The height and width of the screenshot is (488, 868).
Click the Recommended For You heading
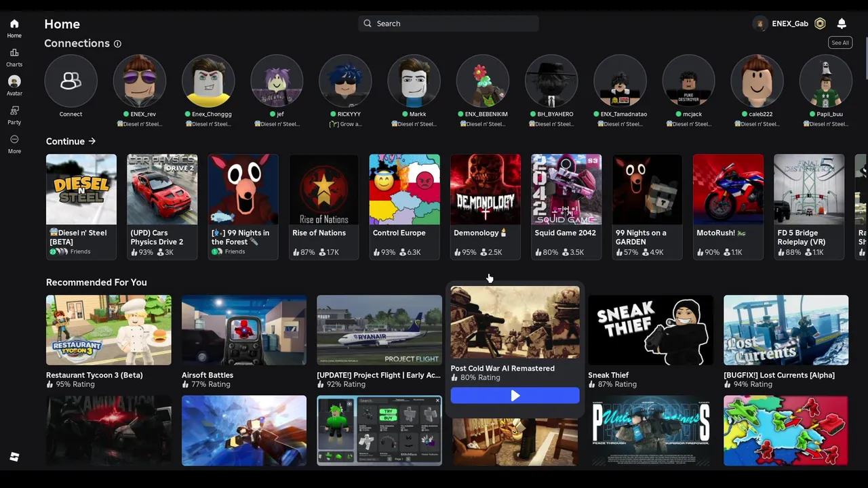tap(96, 282)
